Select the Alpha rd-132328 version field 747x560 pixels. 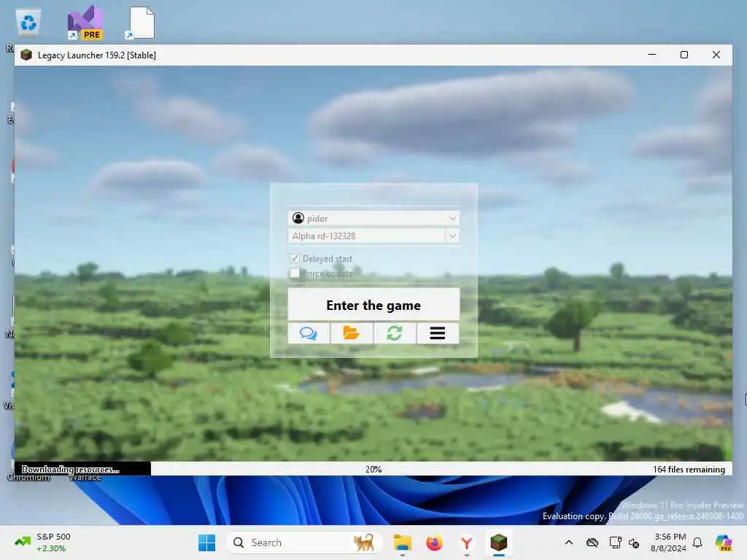(366, 236)
